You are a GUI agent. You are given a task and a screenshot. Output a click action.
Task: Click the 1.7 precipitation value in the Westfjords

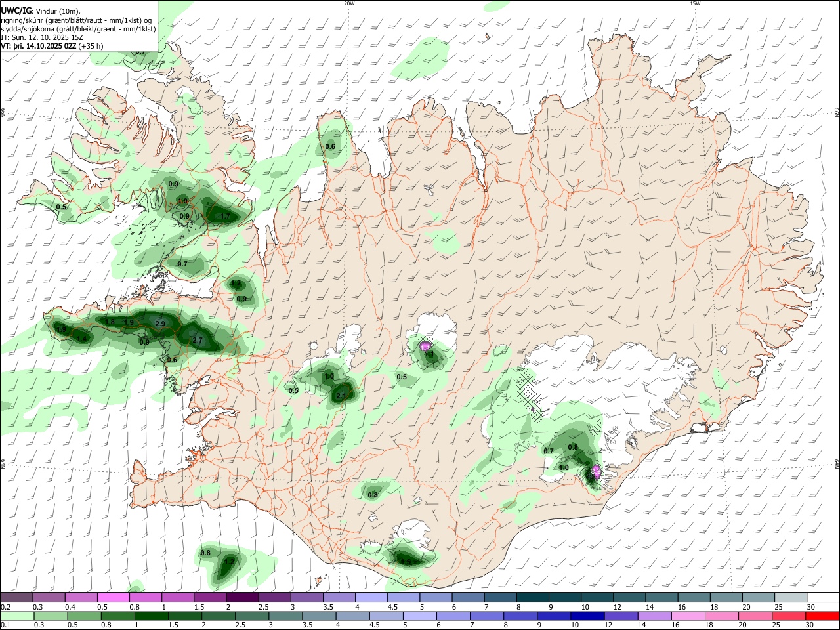(224, 216)
